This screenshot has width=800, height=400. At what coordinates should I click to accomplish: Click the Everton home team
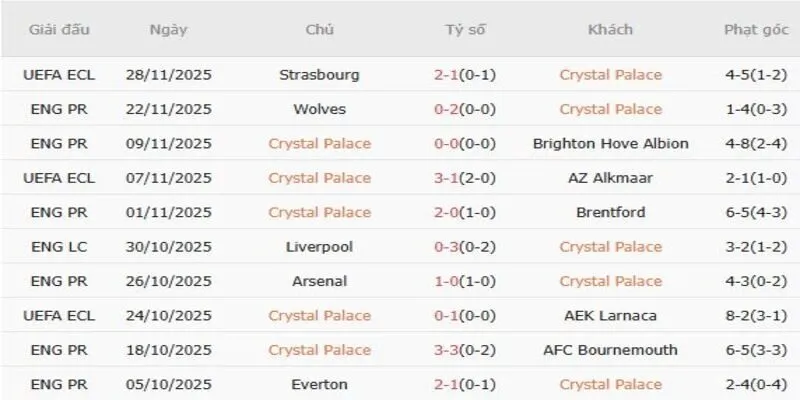pyautogui.click(x=319, y=384)
